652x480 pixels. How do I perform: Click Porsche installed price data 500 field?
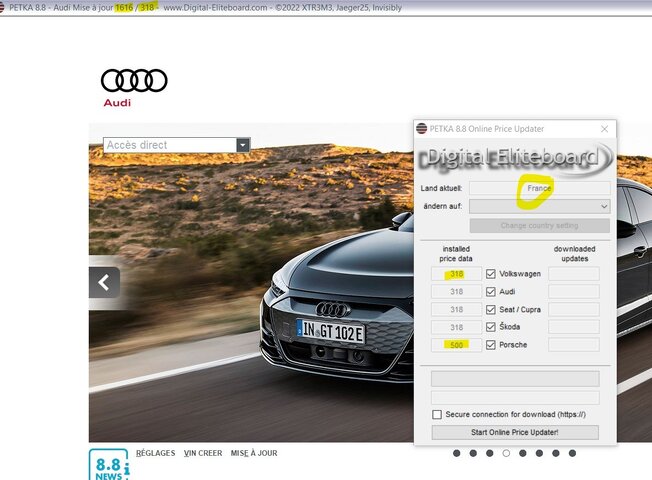point(456,345)
